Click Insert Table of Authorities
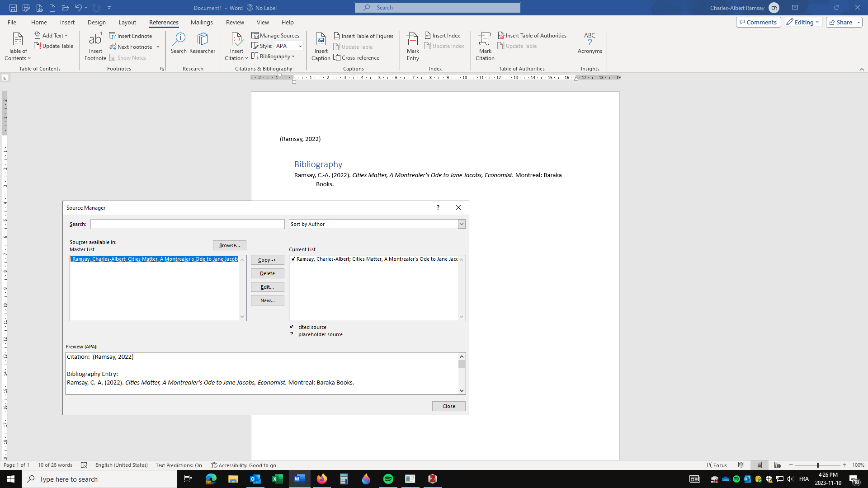 [x=532, y=35]
